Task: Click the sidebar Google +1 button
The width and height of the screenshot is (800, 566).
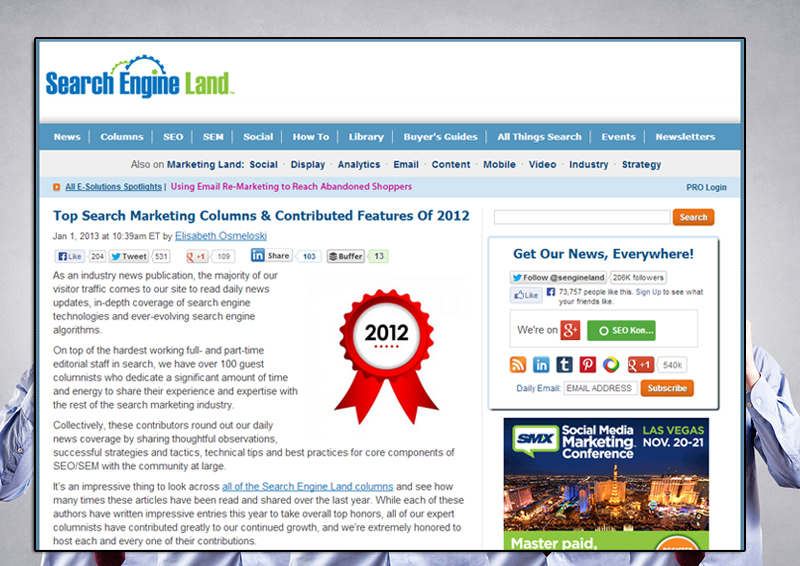Action: 641,364
